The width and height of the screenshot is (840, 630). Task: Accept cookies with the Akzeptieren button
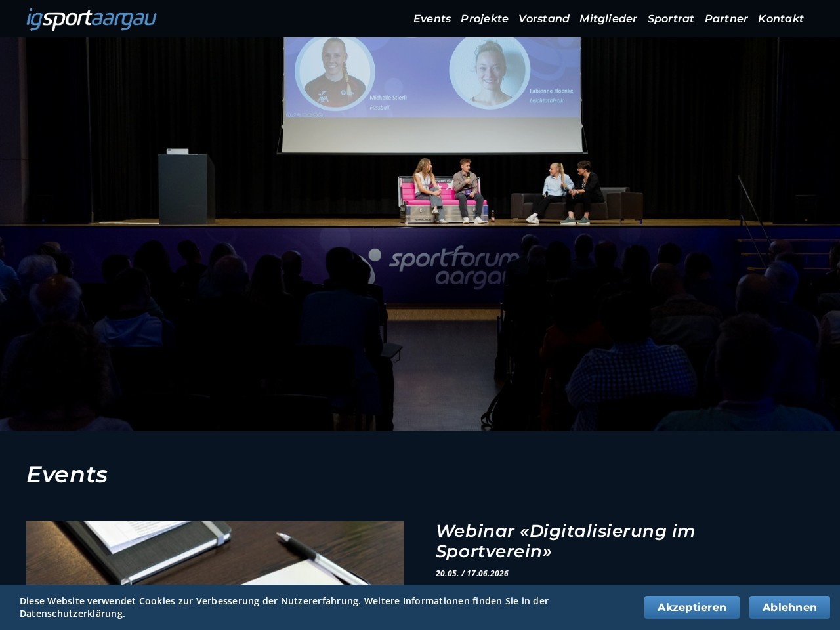point(692,607)
